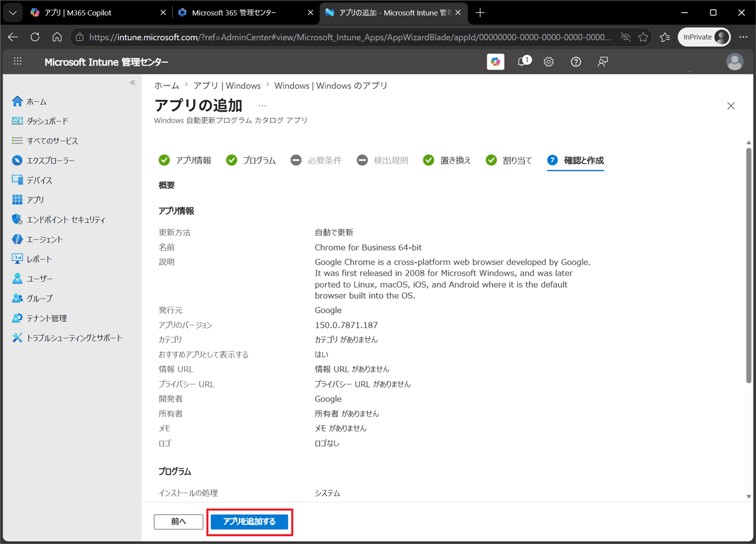The height and width of the screenshot is (544, 756).
Task: Open the notifications bell
Action: (524, 61)
